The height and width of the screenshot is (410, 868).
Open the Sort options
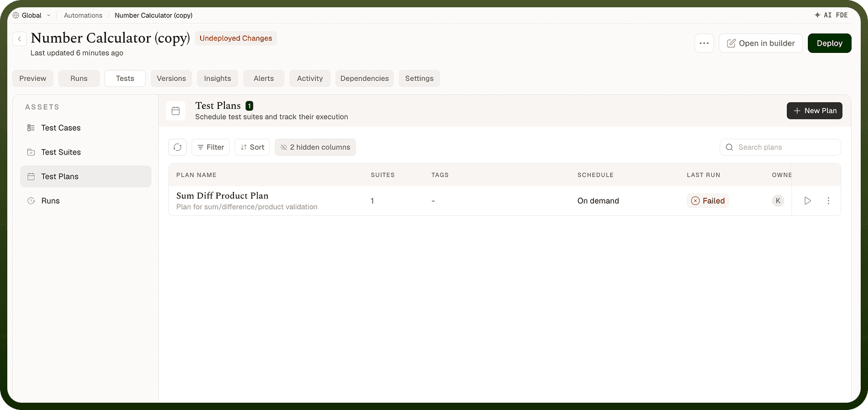point(252,147)
